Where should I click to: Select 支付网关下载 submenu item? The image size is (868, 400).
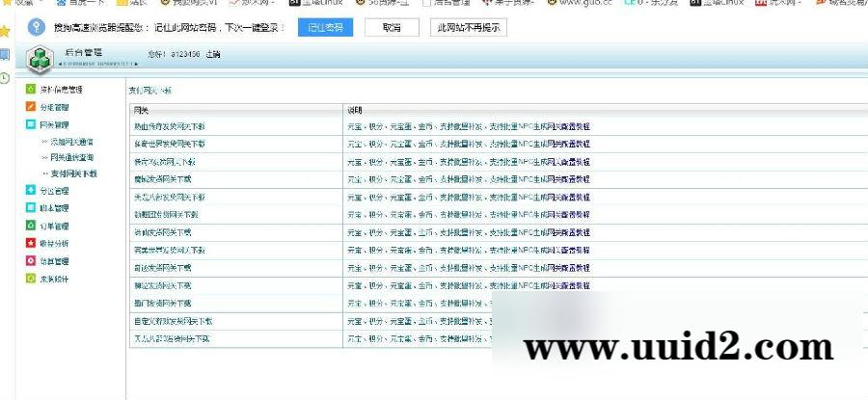click(73, 173)
